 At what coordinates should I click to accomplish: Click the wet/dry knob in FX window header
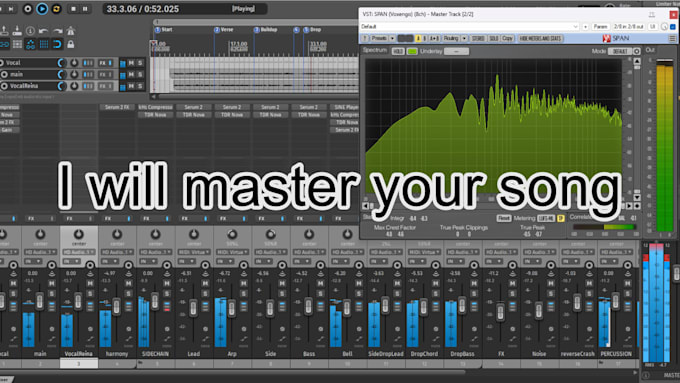point(664,27)
